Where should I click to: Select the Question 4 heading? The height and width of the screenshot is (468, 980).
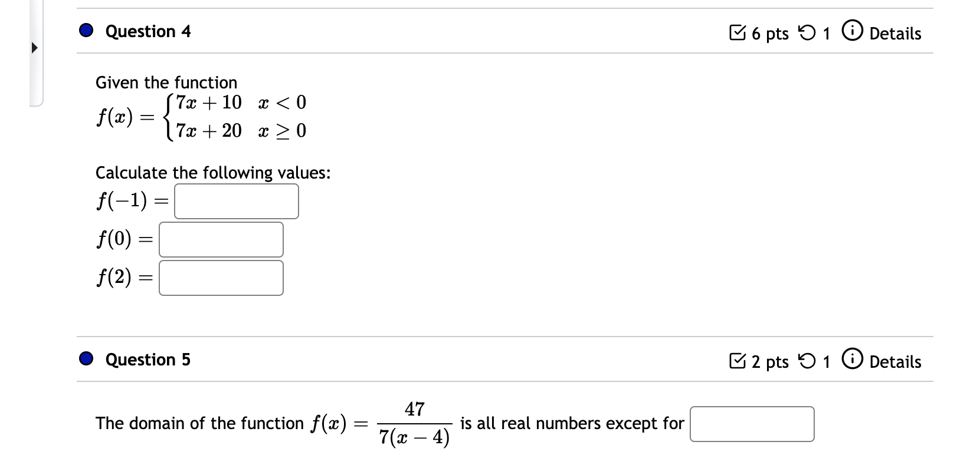(x=147, y=31)
